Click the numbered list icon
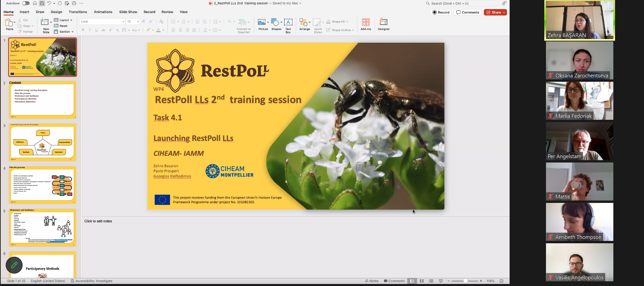The width and height of the screenshot is (644, 286). 184,22
